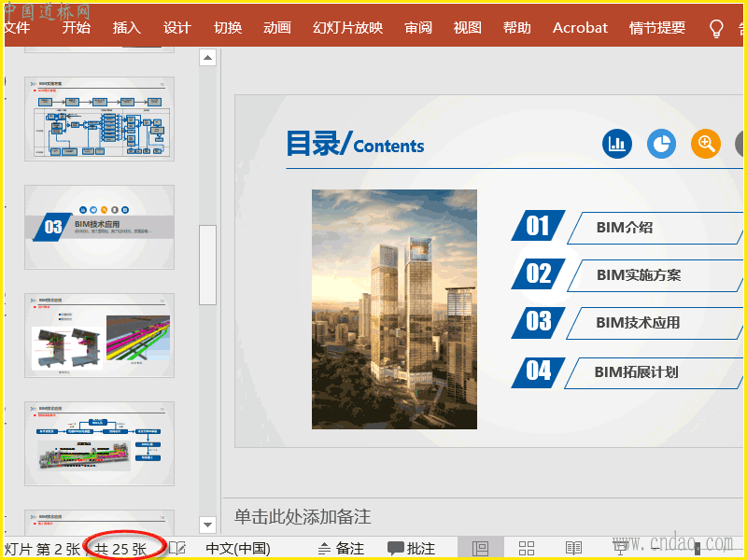Screen dimensions: 747x560
Task: Open the 批注 comments pane
Action: [411, 549]
